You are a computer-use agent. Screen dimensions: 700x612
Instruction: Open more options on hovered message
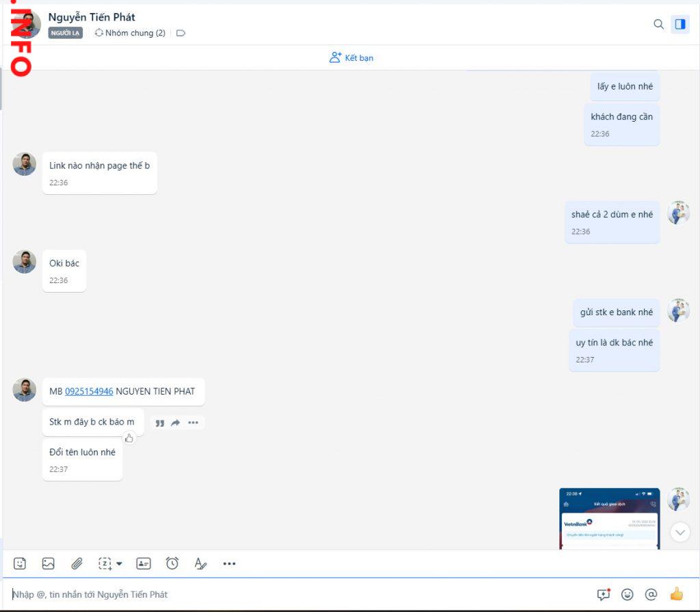click(x=193, y=423)
